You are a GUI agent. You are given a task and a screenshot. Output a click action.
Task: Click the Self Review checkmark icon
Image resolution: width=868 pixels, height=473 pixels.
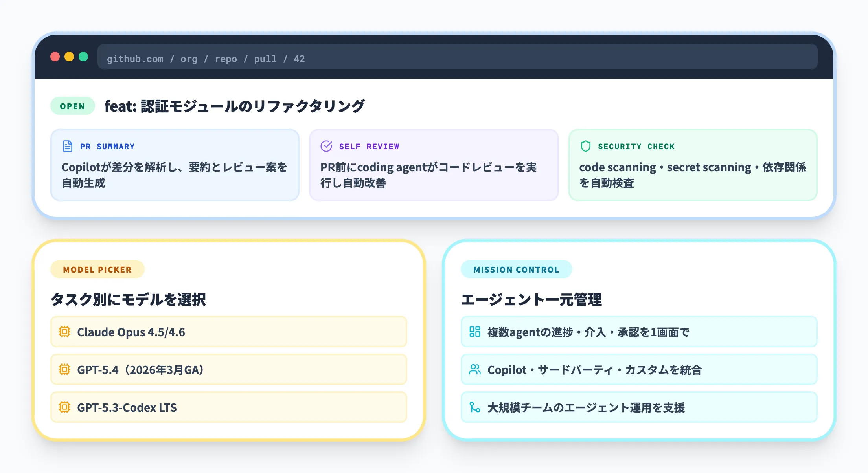click(326, 146)
